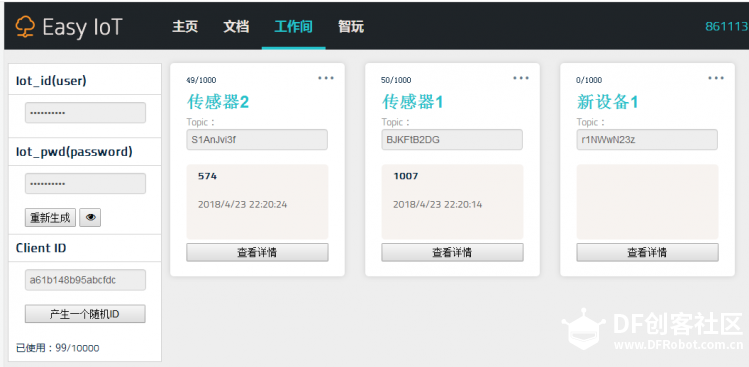Click 产生一个随机ID button

pyautogui.click(x=85, y=314)
